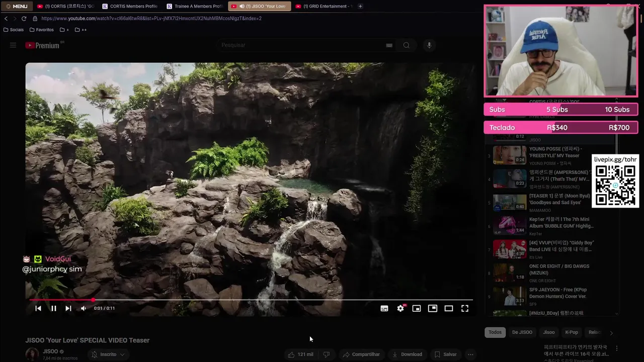Mute the video volume

[x=84, y=308]
